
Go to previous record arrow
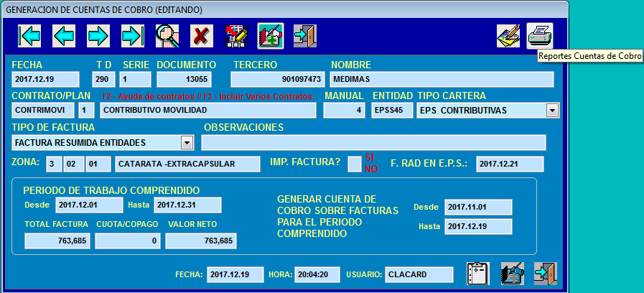[x=64, y=36]
